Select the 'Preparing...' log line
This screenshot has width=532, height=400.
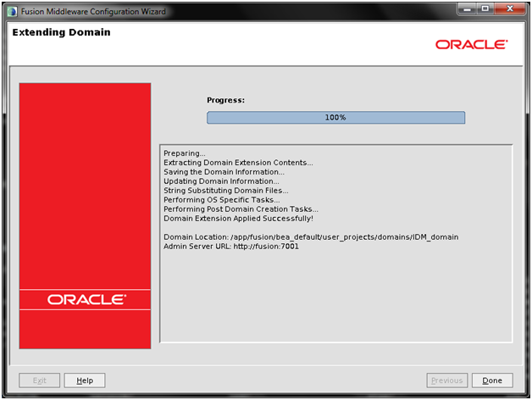click(184, 153)
